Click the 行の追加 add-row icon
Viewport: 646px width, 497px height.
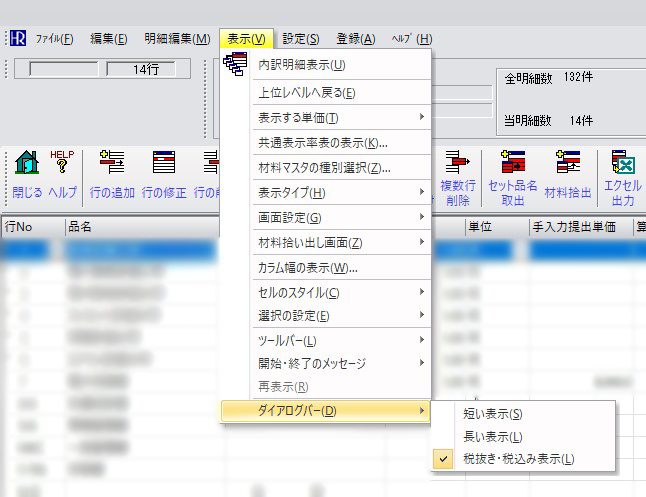coord(112,164)
